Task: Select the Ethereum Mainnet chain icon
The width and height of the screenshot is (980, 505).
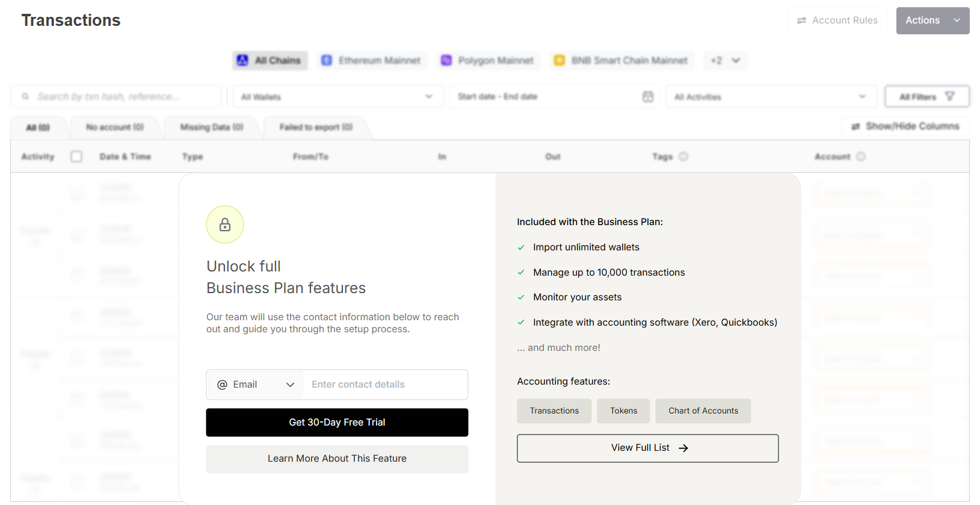Action: pyautogui.click(x=327, y=60)
